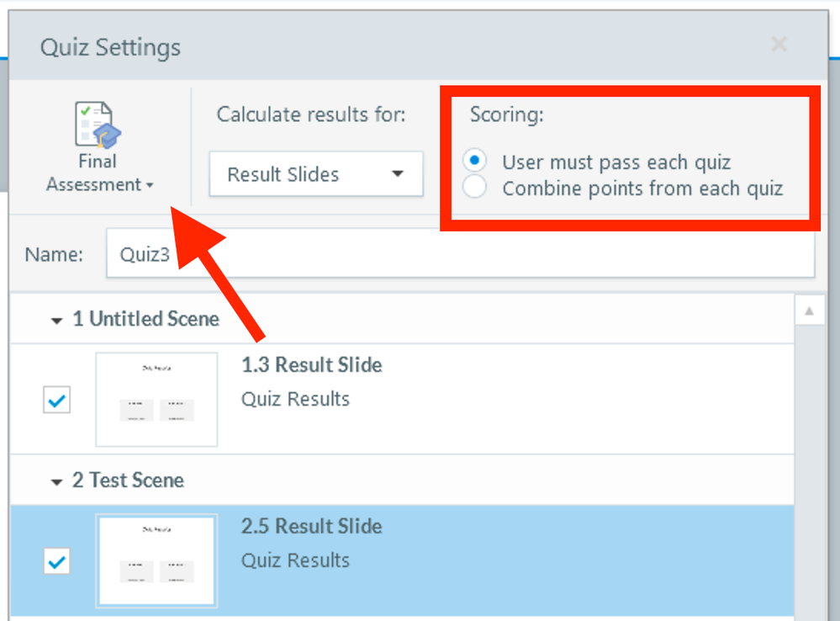This screenshot has width=840, height=621.
Task: Close the Quiz Settings dialog
Action: [x=779, y=45]
